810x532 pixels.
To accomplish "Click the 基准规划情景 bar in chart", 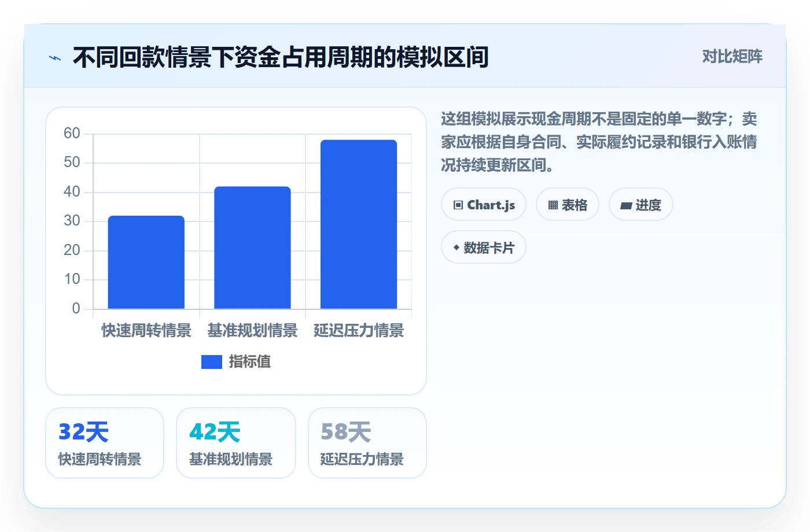I will click(252, 247).
